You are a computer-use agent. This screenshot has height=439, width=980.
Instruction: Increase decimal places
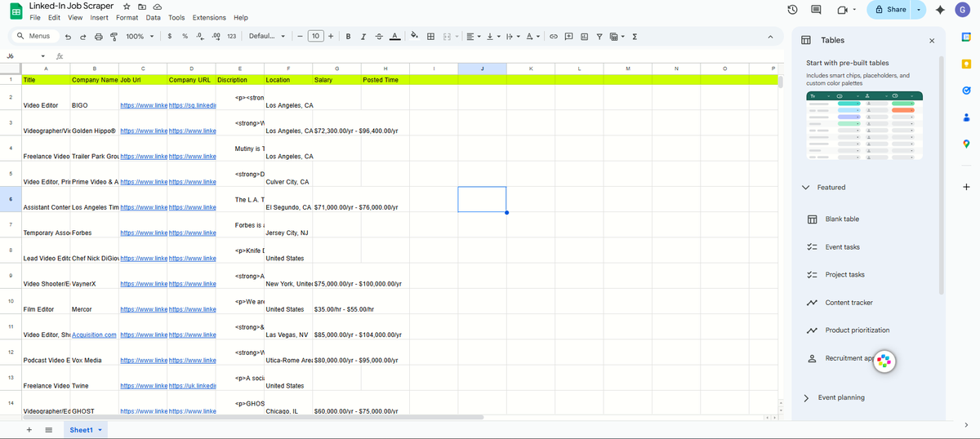(216, 37)
